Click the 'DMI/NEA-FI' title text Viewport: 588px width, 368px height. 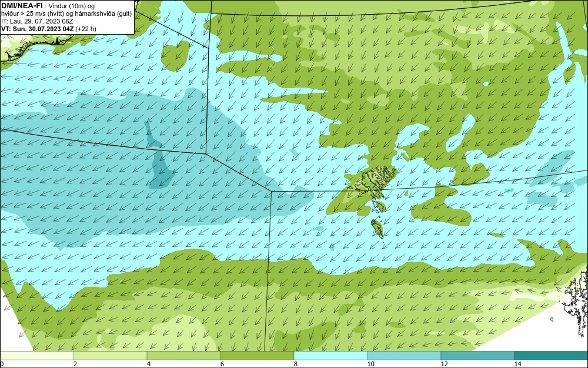coord(22,6)
